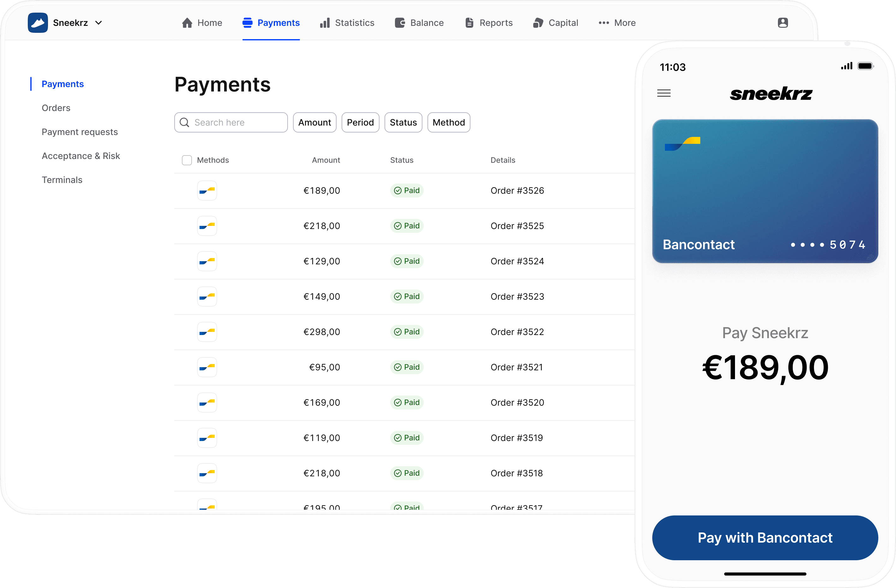Image resolution: width=896 pixels, height=588 pixels.
Task: Click Bancontact icon for Order #3526
Action: 207,191
